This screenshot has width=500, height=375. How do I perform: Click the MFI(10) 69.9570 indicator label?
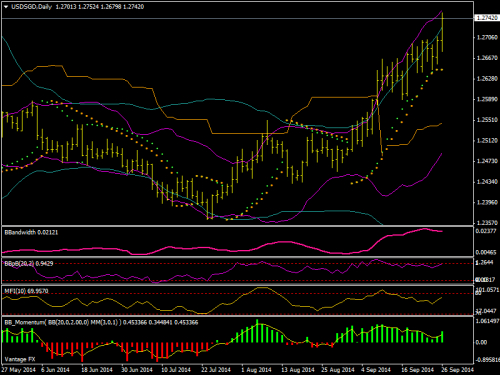coord(26,291)
